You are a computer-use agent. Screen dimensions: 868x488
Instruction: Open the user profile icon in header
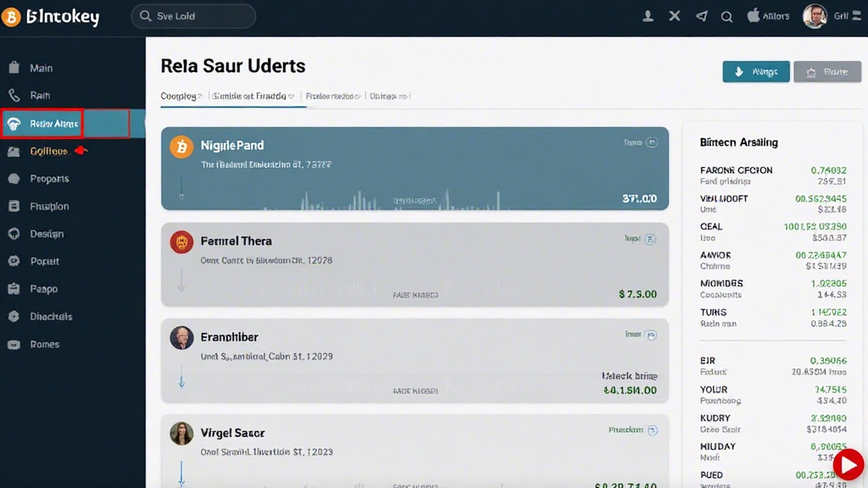coord(648,16)
